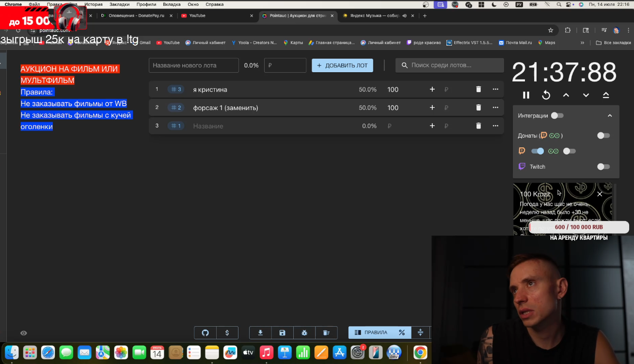Open the Закладки menu in menu bar
This screenshot has height=364, width=634.
[x=119, y=4]
